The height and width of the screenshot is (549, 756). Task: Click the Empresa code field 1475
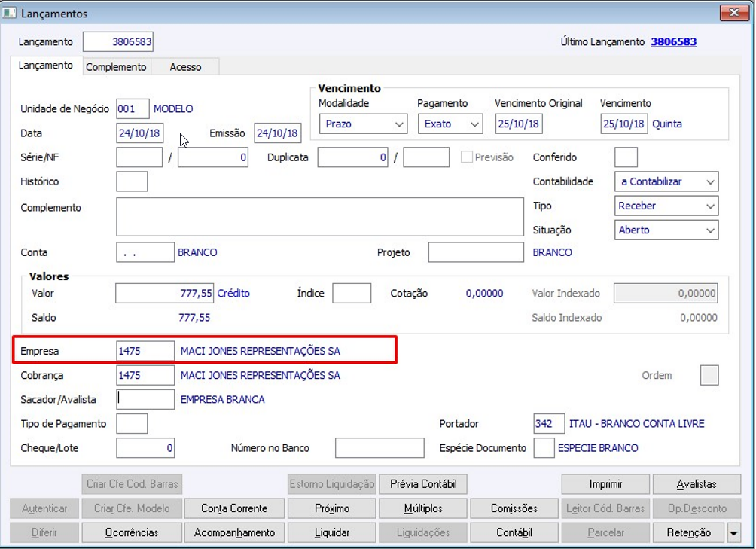145,351
